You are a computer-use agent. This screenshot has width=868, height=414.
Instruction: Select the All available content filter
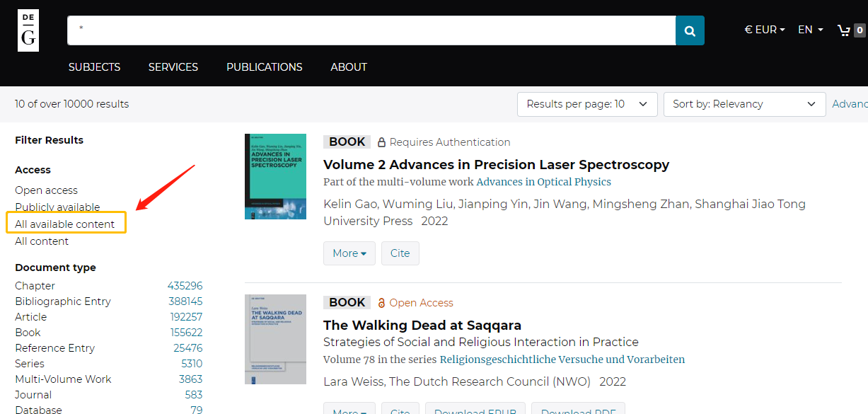click(x=64, y=224)
